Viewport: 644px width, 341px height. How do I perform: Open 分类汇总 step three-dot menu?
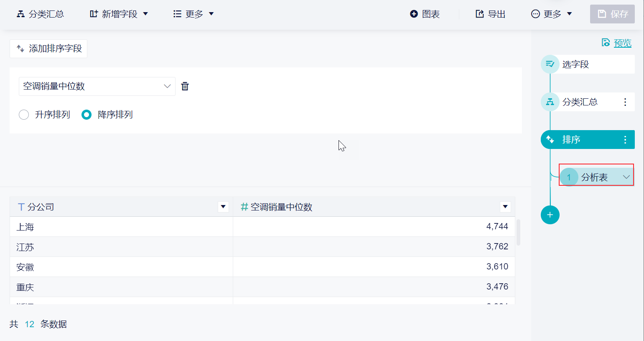click(625, 102)
